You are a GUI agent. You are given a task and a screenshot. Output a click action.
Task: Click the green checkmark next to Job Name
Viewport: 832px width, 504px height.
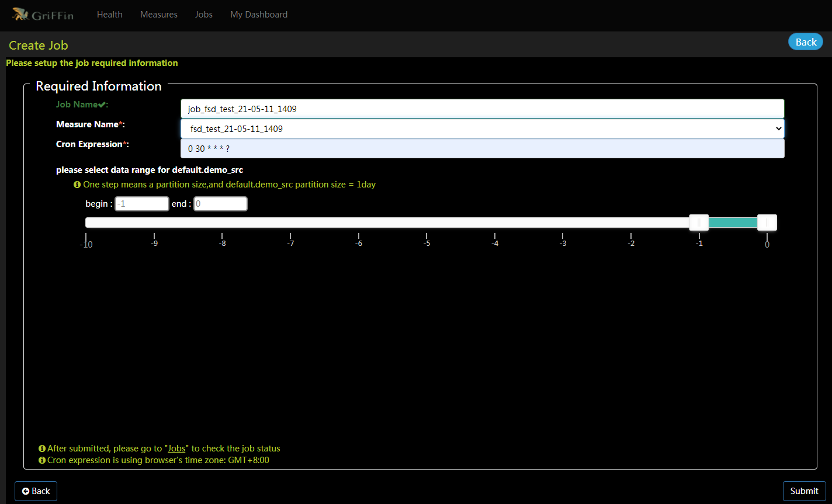102,105
